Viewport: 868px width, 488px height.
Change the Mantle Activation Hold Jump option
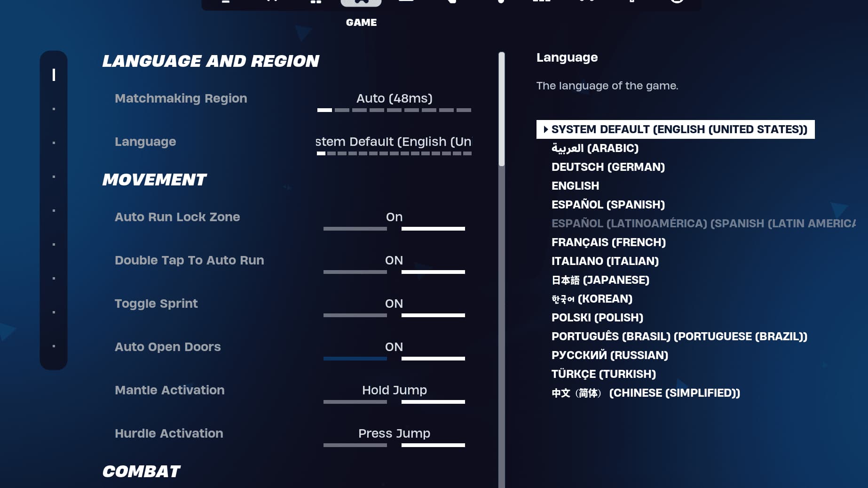[x=394, y=390]
